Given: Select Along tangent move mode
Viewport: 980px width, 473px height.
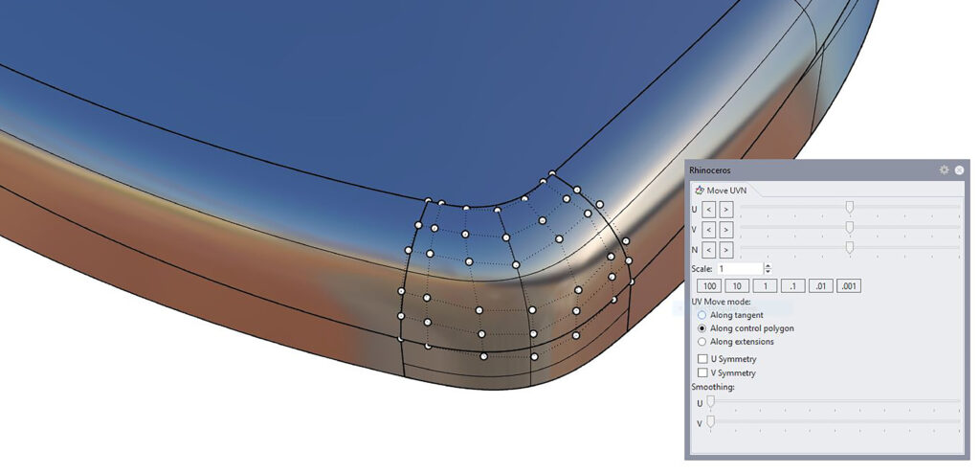Looking at the screenshot, I should coord(702,315).
